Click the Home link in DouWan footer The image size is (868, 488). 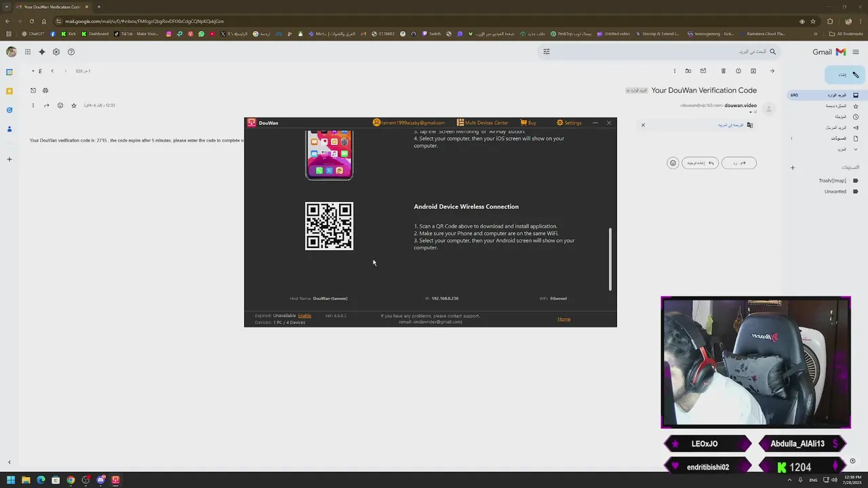[564, 319]
